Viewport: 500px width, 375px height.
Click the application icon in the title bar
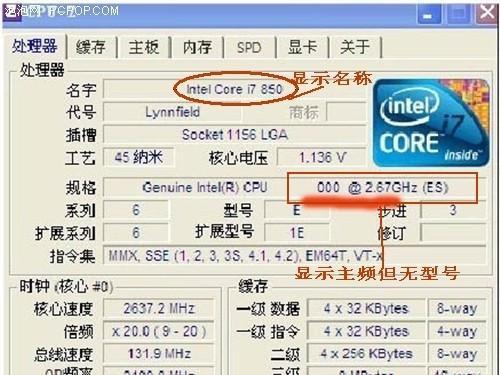click(11, 13)
